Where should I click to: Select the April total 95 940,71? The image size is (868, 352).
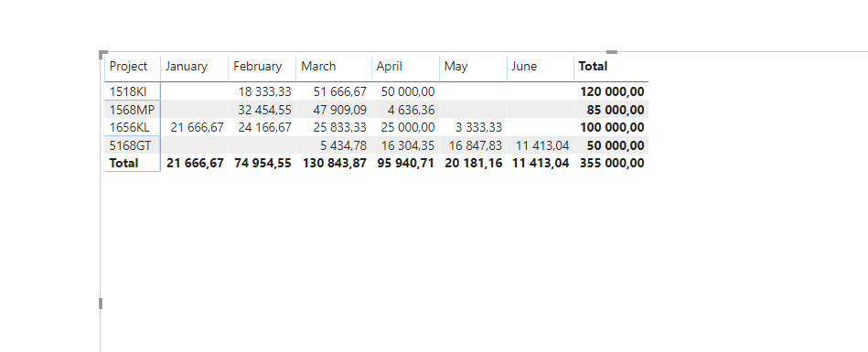click(x=406, y=164)
